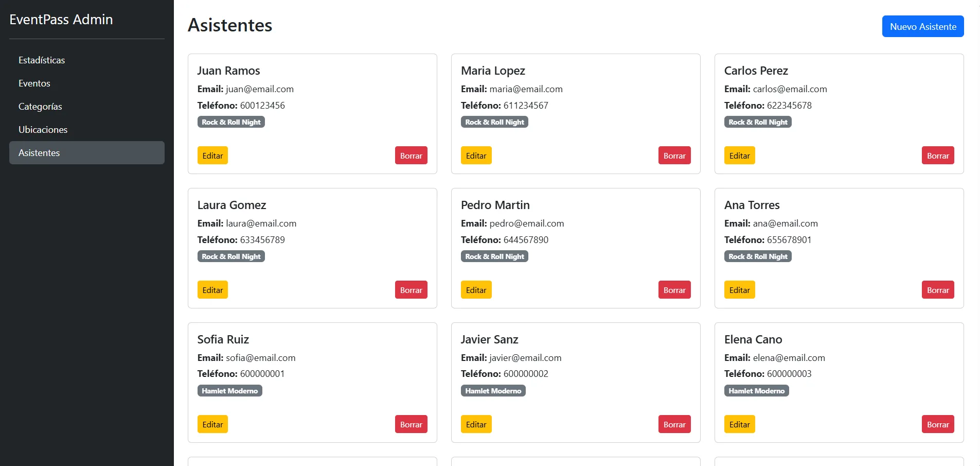Click the Asistentes page heading
The width and height of the screenshot is (980, 466).
pyautogui.click(x=230, y=25)
